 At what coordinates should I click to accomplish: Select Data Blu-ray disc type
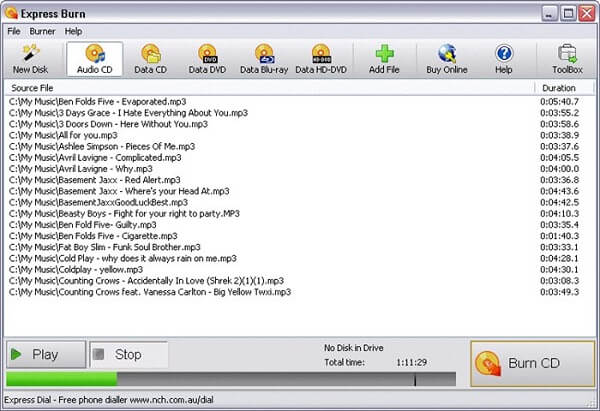click(x=264, y=60)
